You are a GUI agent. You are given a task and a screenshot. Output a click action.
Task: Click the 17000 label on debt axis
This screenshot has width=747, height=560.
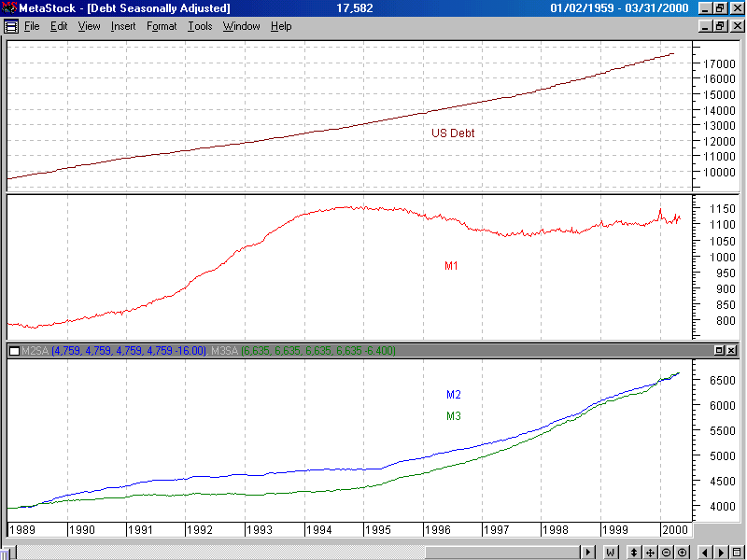[x=719, y=63]
